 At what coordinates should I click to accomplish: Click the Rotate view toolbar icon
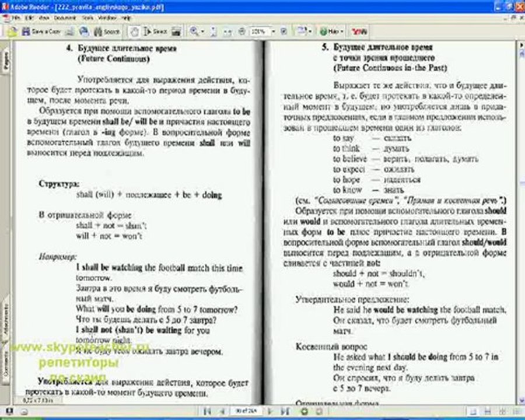click(x=302, y=31)
